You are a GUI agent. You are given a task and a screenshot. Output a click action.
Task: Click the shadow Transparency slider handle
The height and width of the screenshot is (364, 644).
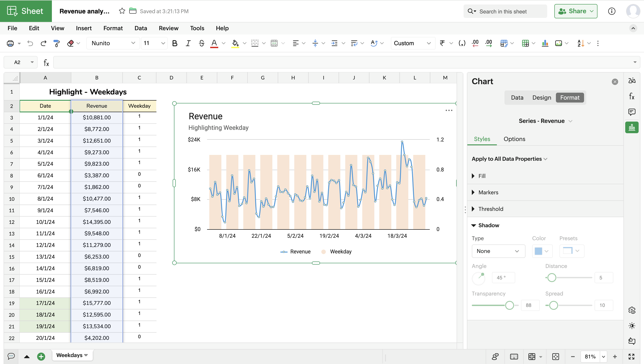pos(509,305)
